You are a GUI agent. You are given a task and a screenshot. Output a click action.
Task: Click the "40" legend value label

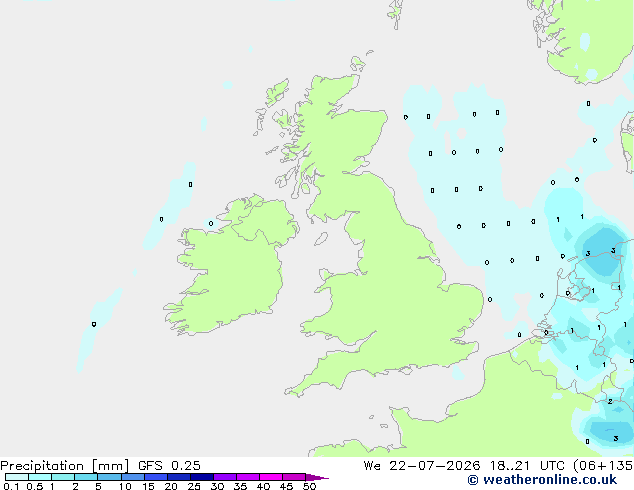point(263,486)
